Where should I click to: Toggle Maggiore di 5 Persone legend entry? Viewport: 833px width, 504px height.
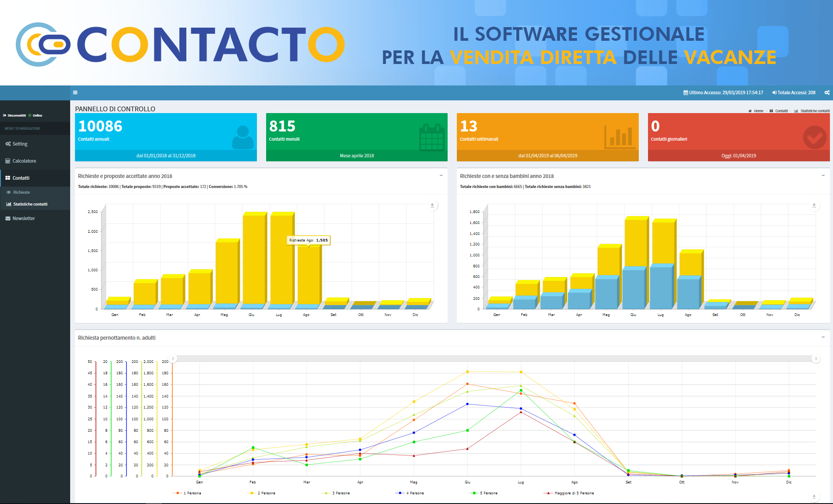(x=569, y=493)
